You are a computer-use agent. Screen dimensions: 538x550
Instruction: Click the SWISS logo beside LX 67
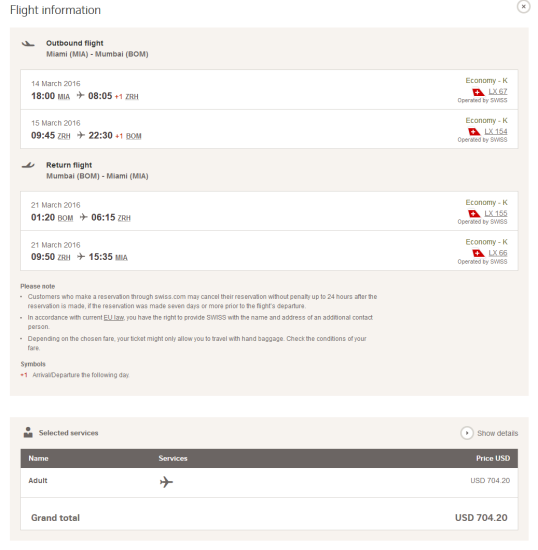(x=478, y=92)
